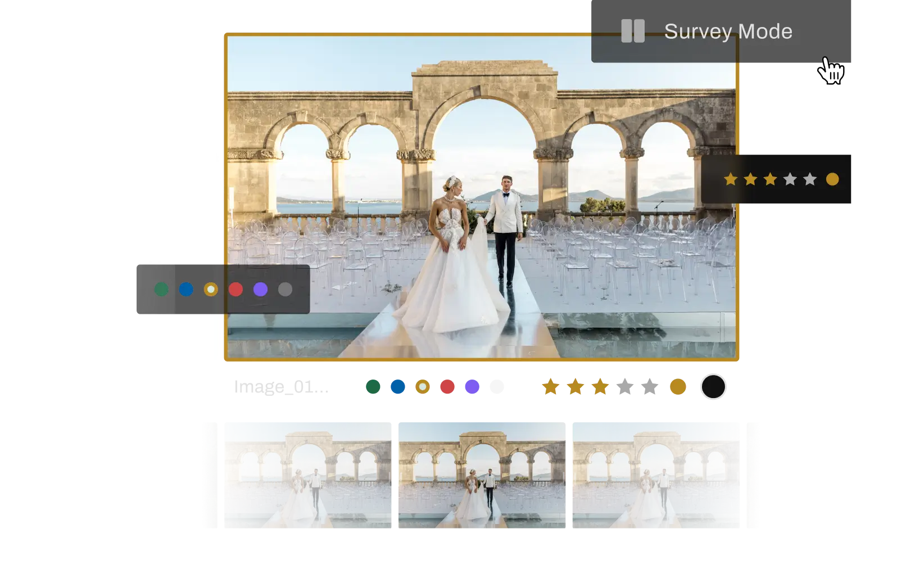The image size is (924, 587).
Task: Open the left wedding thumbnail
Action: point(308,475)
